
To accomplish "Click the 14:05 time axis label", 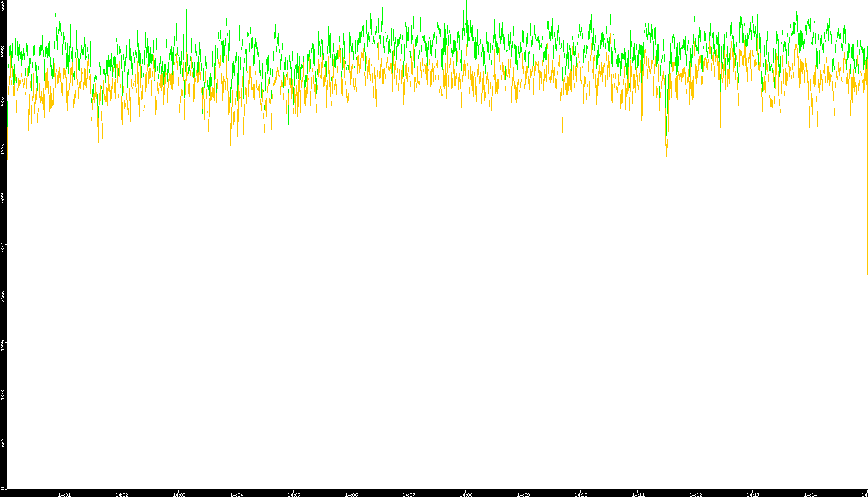I will [x=294, y=494].
